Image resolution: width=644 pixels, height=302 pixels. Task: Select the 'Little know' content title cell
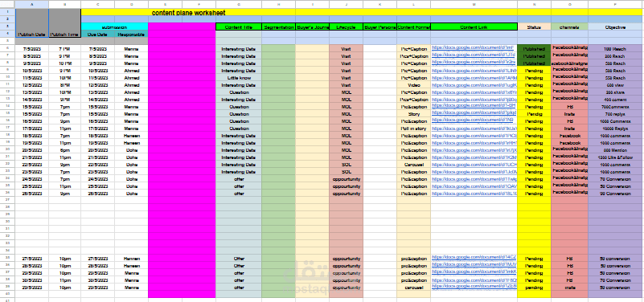[x=239, y=78]
